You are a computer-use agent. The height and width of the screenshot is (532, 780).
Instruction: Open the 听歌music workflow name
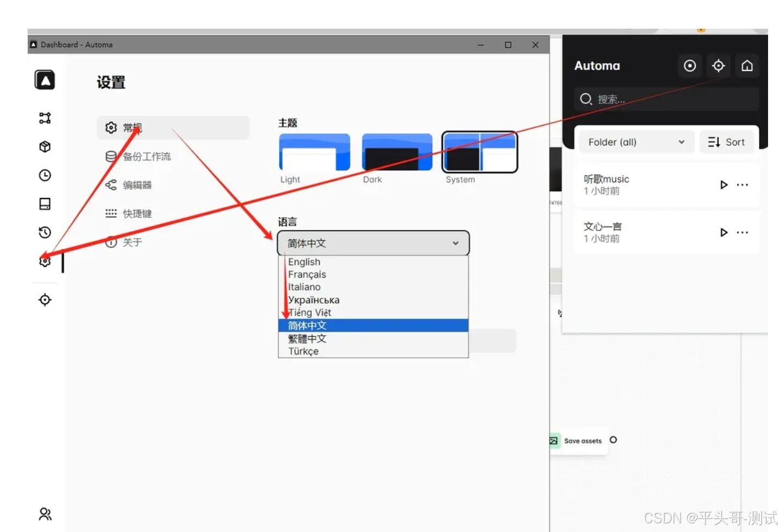(x=606, y=179)
